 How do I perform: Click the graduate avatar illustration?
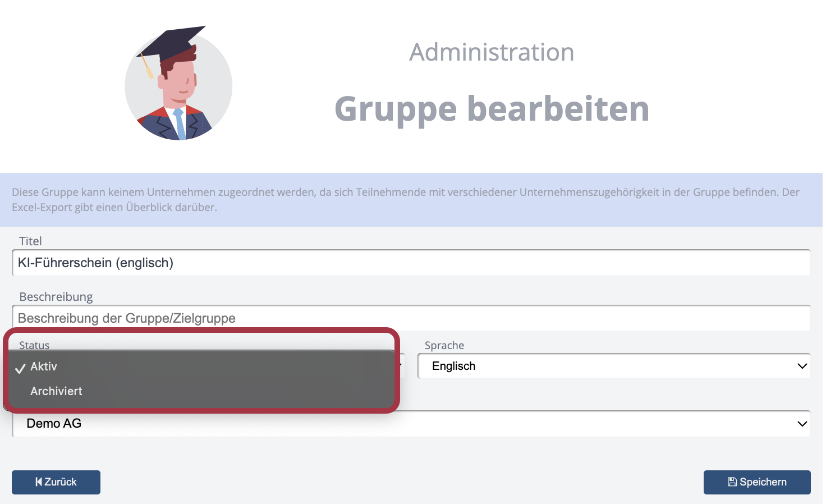tap(178, 84)
